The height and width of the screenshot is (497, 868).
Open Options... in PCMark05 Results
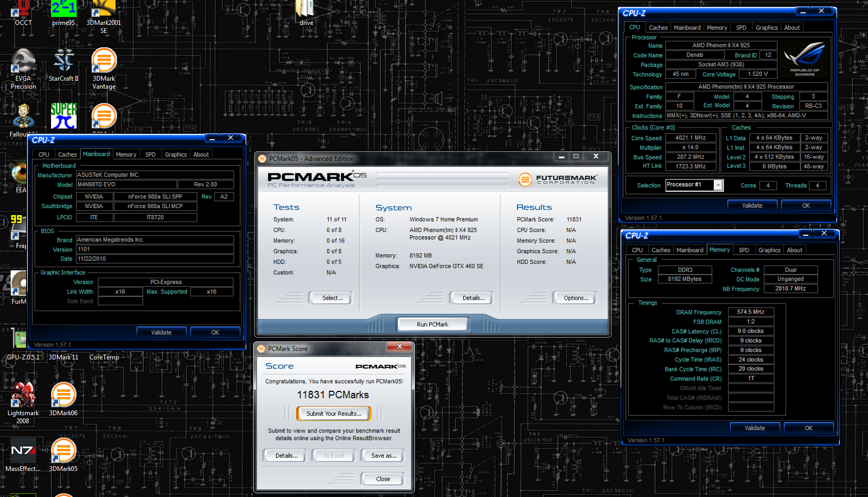click(576, 298)
